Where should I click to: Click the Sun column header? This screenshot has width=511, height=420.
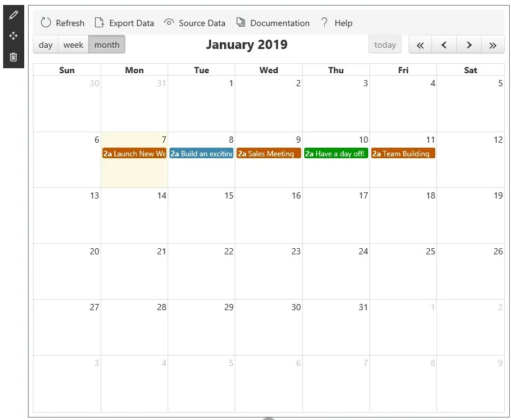[x=67, y=70]
